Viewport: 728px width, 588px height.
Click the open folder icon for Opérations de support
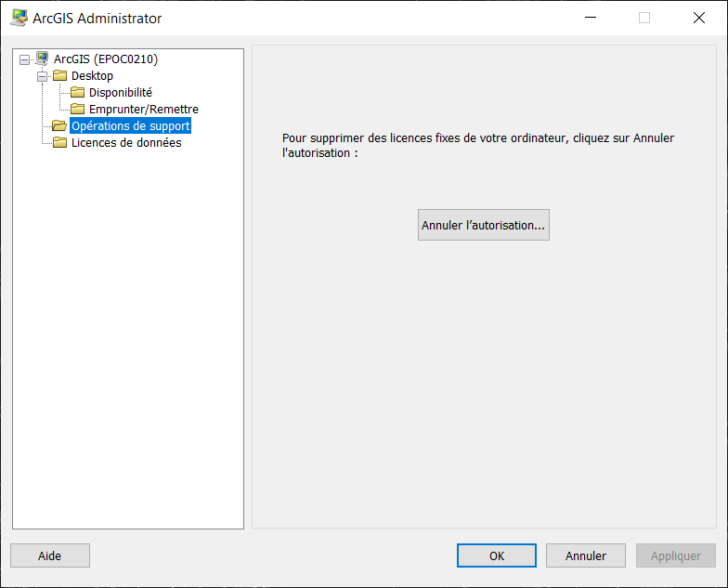[x=59, y=126]
